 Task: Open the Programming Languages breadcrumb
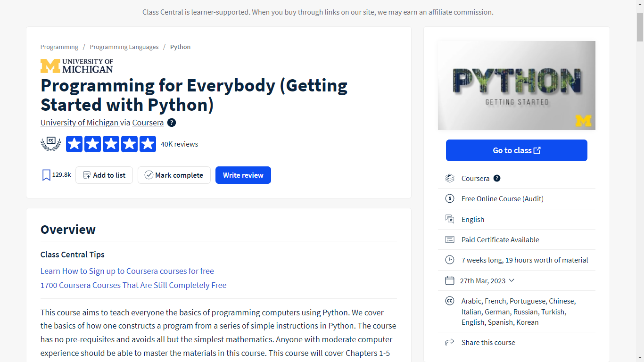pyautogui.click(x=124, y=47)
